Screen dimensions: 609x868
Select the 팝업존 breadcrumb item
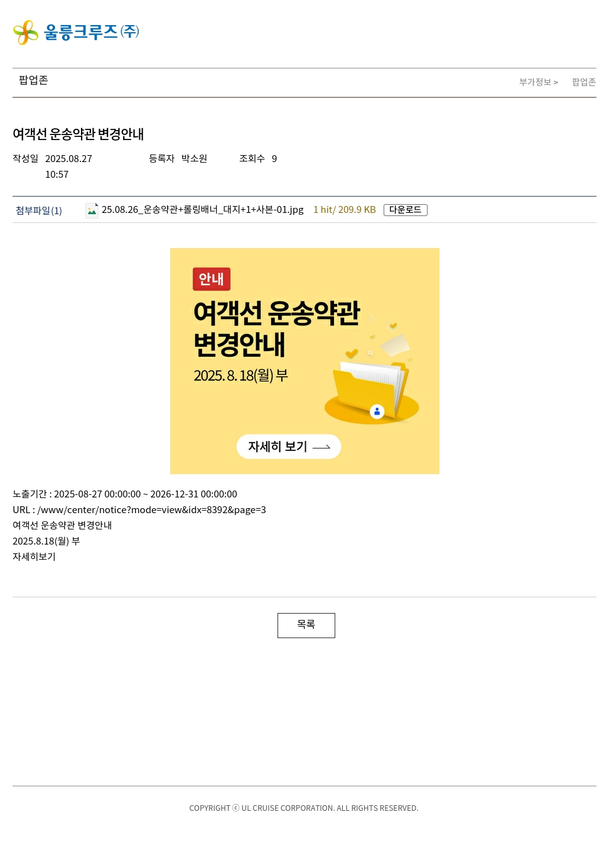pos(584,82)
